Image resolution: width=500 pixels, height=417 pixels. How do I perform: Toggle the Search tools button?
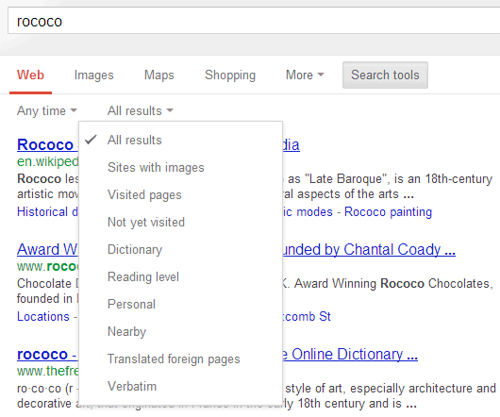pyautogui.click(x=385, y=75)
